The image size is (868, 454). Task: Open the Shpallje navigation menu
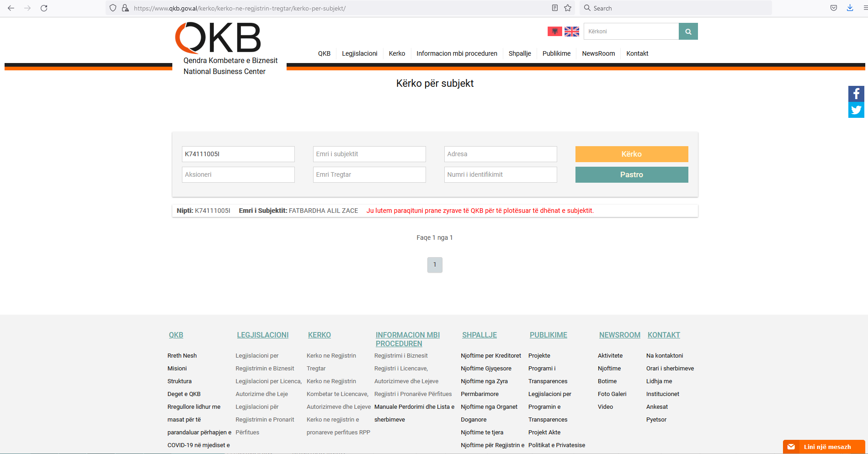[519, 53]
